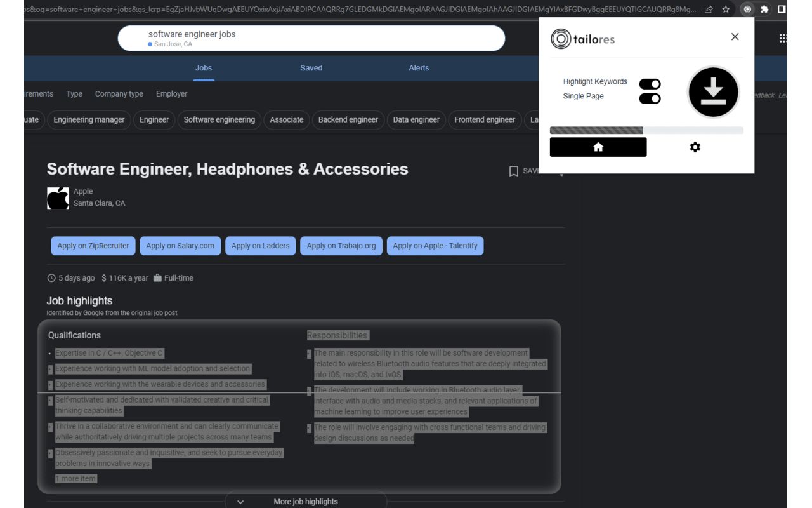
Task: Click the dollar icon beside 116K a year
Action: pyautogui.click(x=104, y=278)
